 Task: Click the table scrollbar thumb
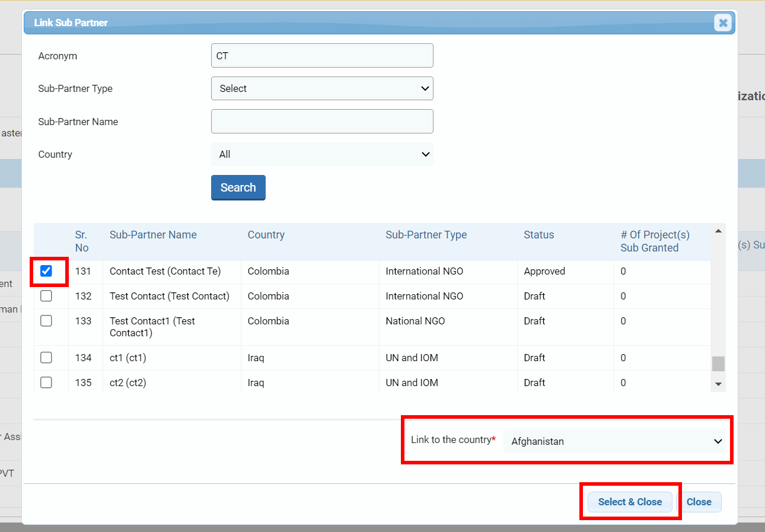pyautogui.click(x=718, y=364)
